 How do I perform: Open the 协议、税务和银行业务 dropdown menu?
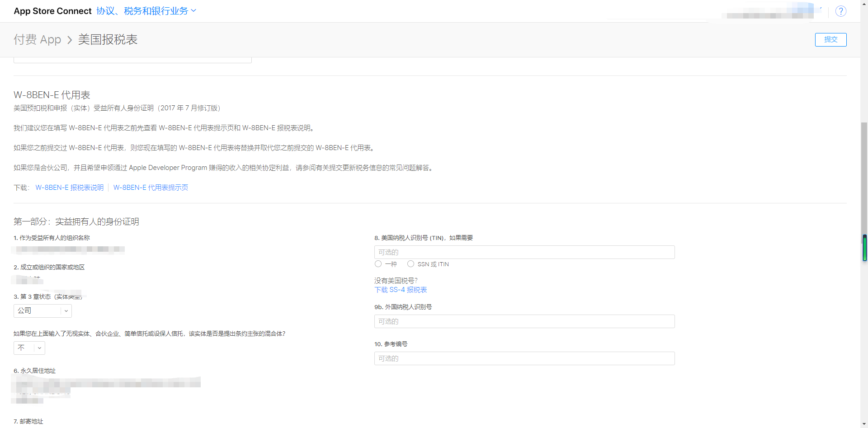point(146,11)
